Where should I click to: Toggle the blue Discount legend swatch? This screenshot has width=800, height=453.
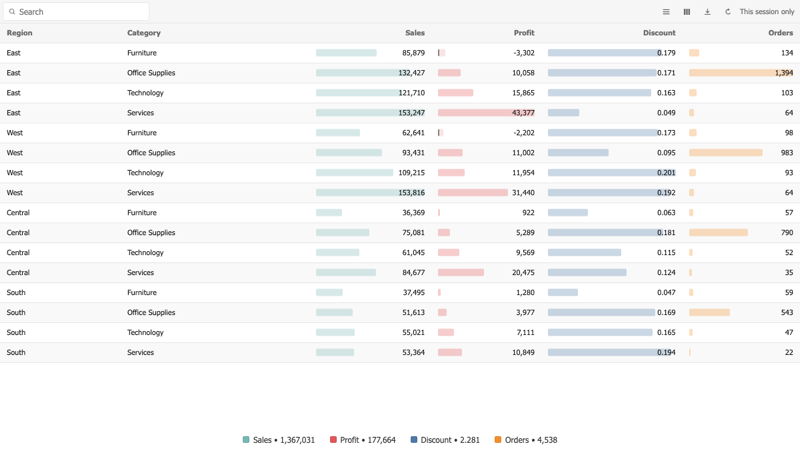pyautogui.click(x=414, y=440)
